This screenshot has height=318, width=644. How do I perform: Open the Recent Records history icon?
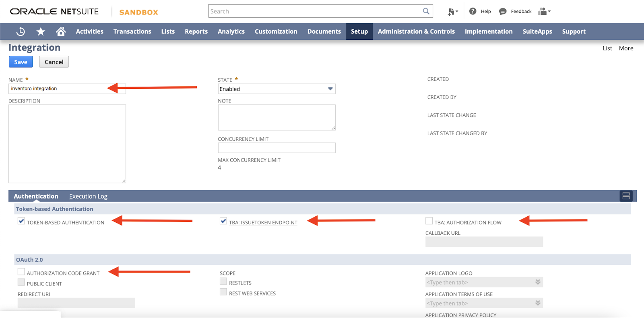coord(21,31)
